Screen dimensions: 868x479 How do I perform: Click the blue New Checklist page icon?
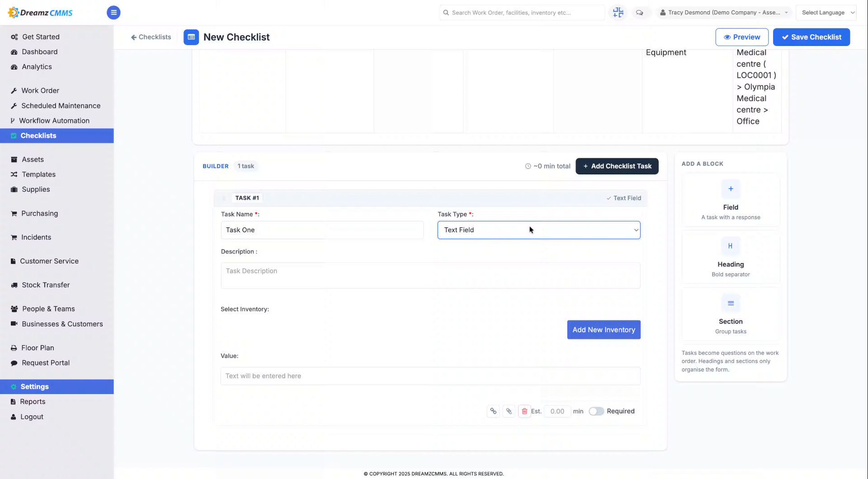[191, 37]
